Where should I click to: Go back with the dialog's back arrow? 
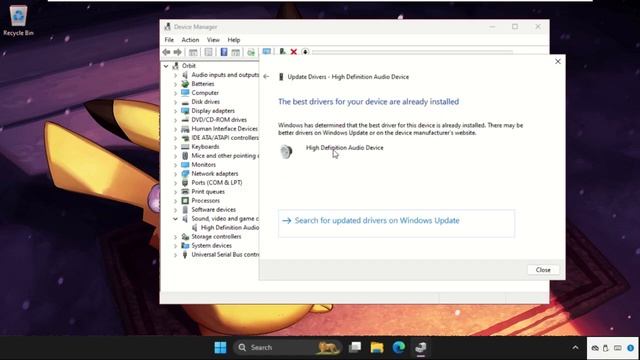[x=266, y=76]
